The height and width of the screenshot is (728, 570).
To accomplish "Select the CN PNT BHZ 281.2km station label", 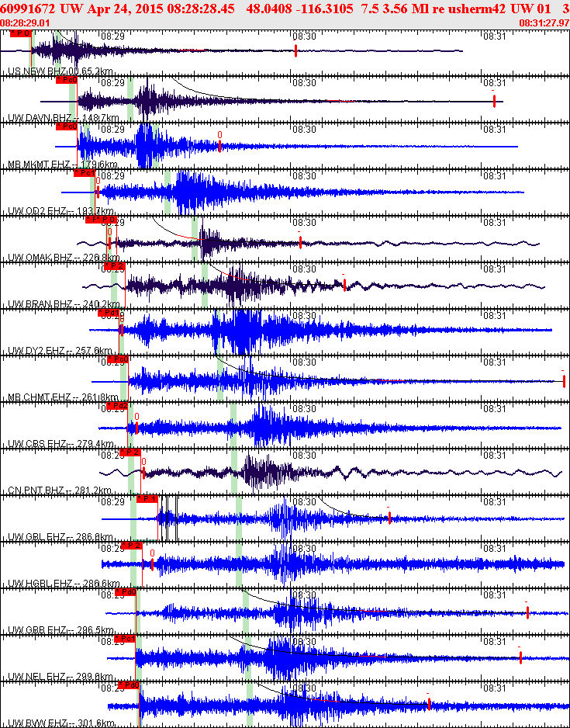I will [60, 491].
